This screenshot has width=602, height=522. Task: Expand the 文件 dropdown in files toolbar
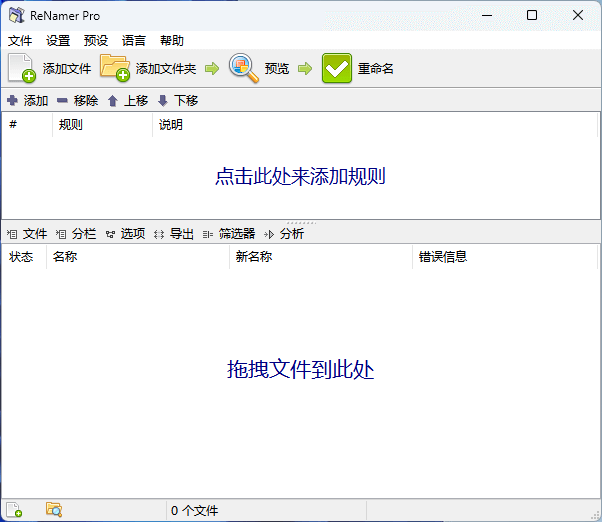tap(27, 234)
